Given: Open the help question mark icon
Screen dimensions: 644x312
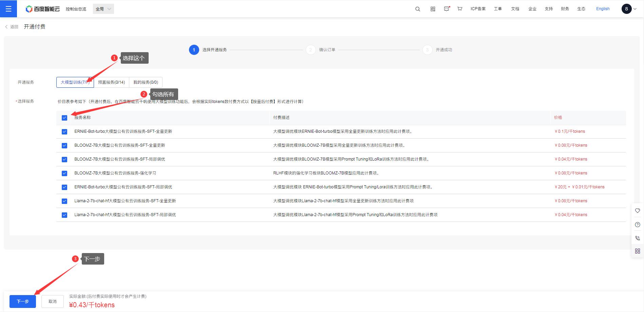Looking at the screenshot, I should pyautogui.click(x=638, y=225).
